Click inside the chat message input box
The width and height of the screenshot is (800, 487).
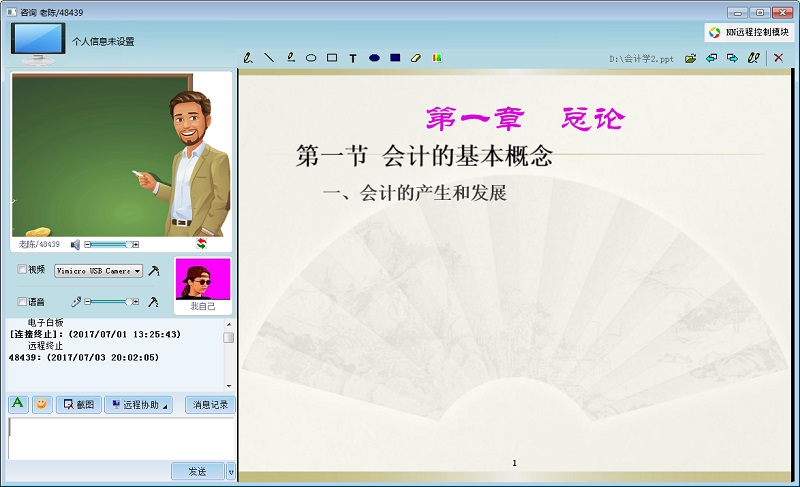(x=121, y=439)
